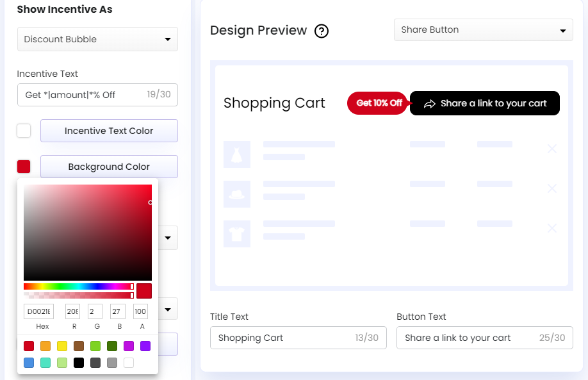
Task: Remove the third cart item with its X icon
Action: [x=551, y=228]
